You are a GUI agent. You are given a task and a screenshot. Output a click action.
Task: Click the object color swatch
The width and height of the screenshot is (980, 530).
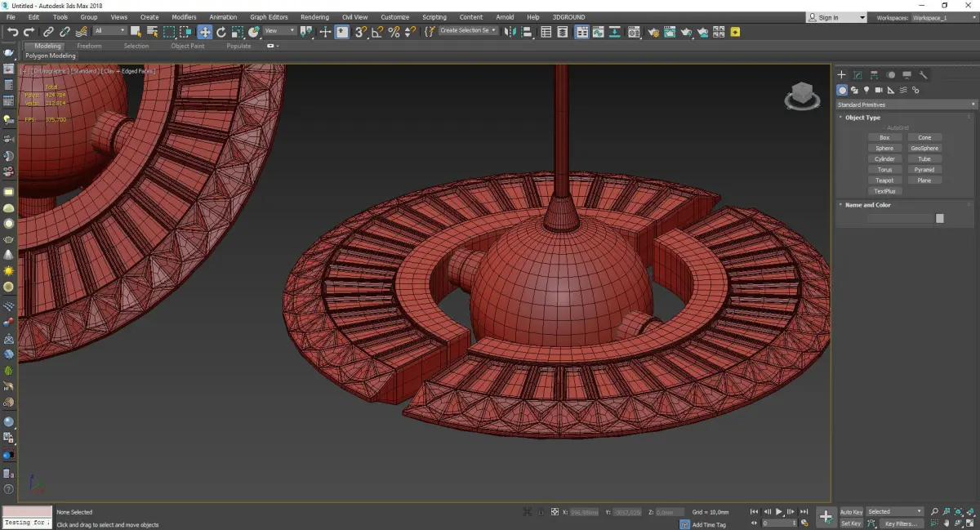click(940, 219)
